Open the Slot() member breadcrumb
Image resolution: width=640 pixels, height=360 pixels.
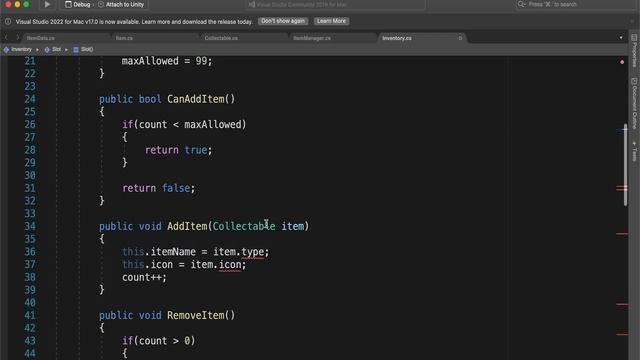83,49
